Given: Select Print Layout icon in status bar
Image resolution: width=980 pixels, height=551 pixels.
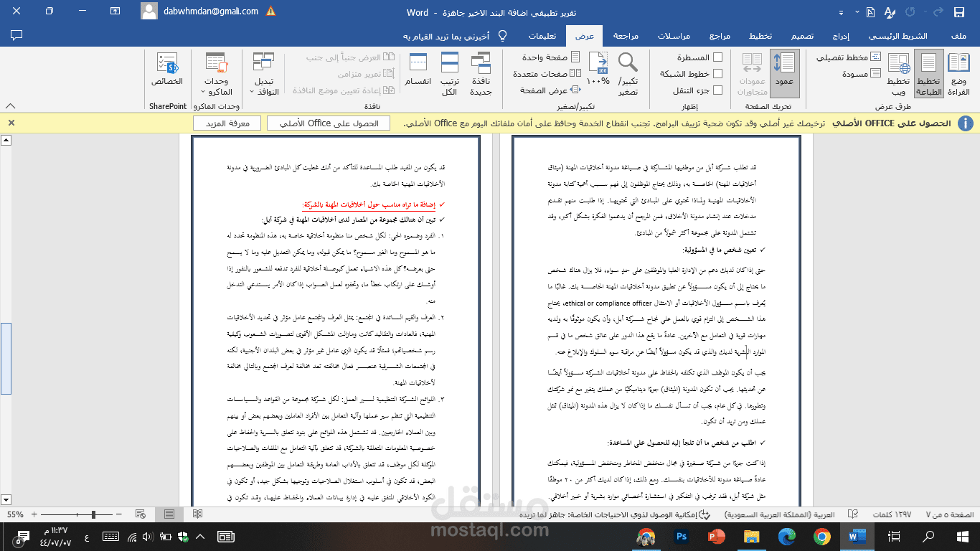Looking at the screenshot, I should pos(169,514).
